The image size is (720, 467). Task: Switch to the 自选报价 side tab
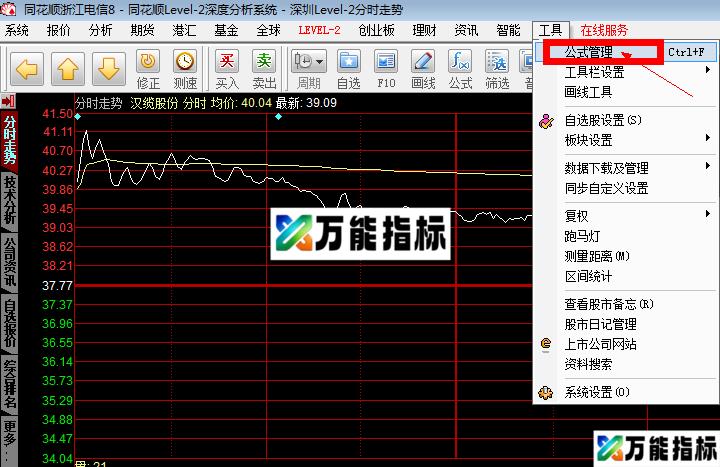coord(10,323)
